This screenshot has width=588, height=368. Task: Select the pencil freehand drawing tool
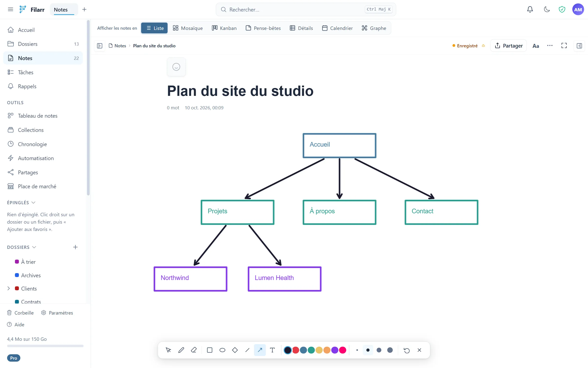point(181,350)
